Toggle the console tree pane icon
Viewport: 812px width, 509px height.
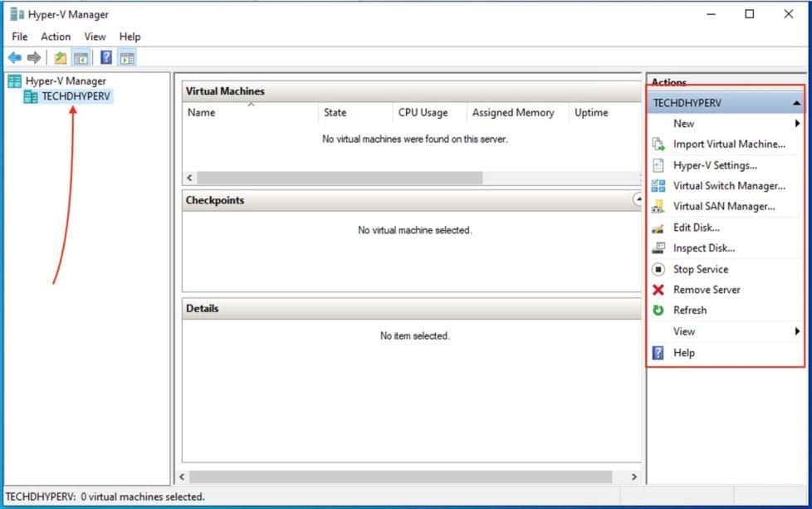pyautogui.click(x=81, y=57)
